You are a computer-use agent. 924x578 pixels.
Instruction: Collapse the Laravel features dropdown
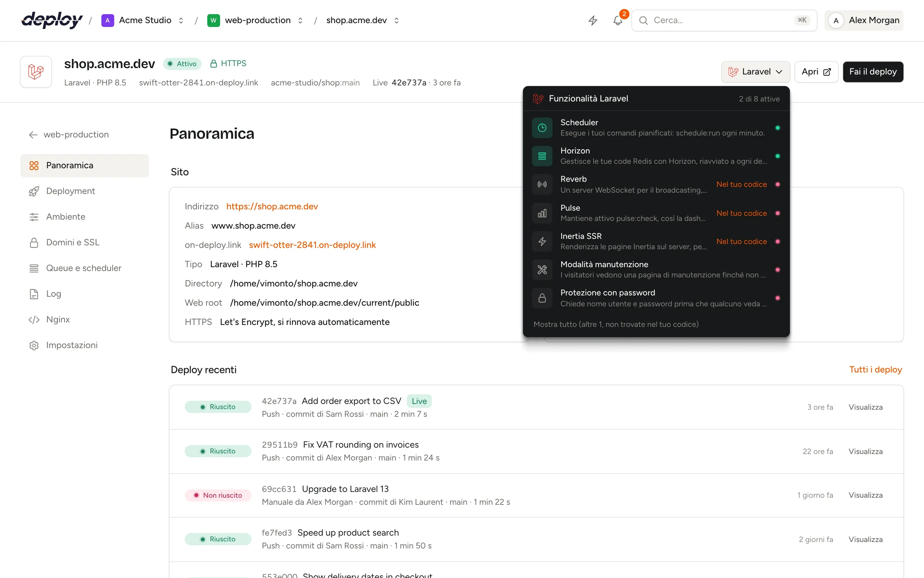click(755, 72)
